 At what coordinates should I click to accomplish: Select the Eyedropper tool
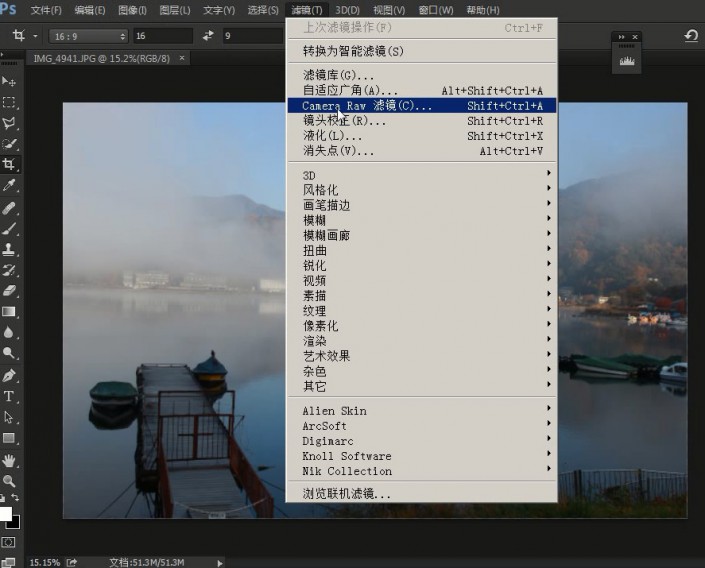click(x=9, y=185)
